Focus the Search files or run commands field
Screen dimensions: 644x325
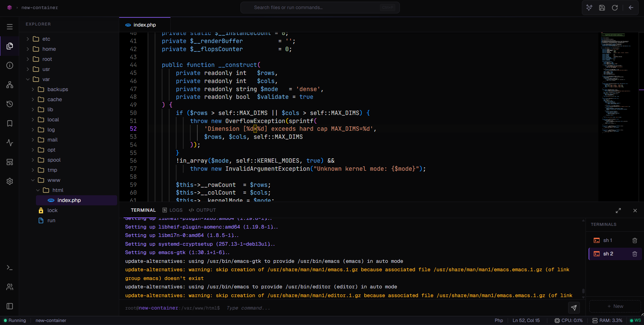(320, 7)
